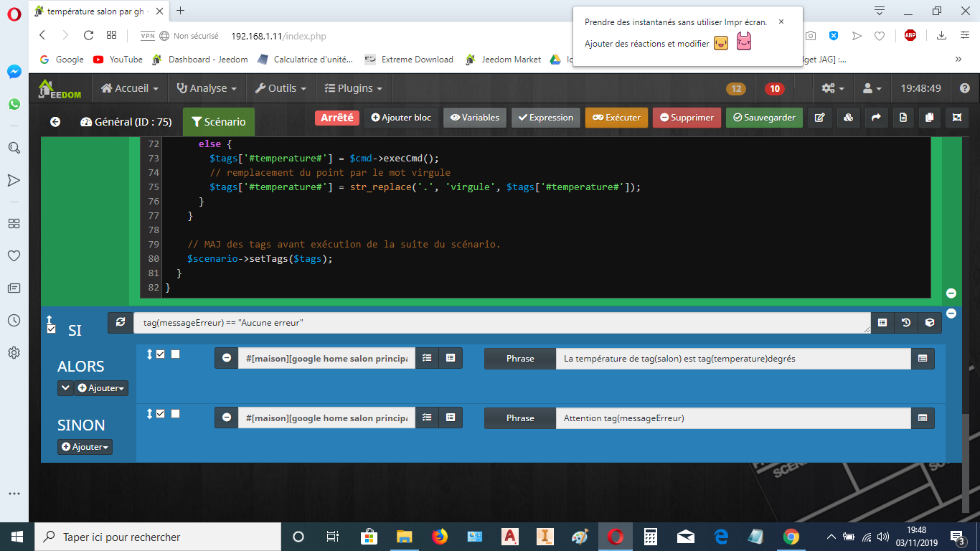The height and width of the screenshot is (551, 980).
Task: Click the SI condition input field
Action: [x=501, y=323]
